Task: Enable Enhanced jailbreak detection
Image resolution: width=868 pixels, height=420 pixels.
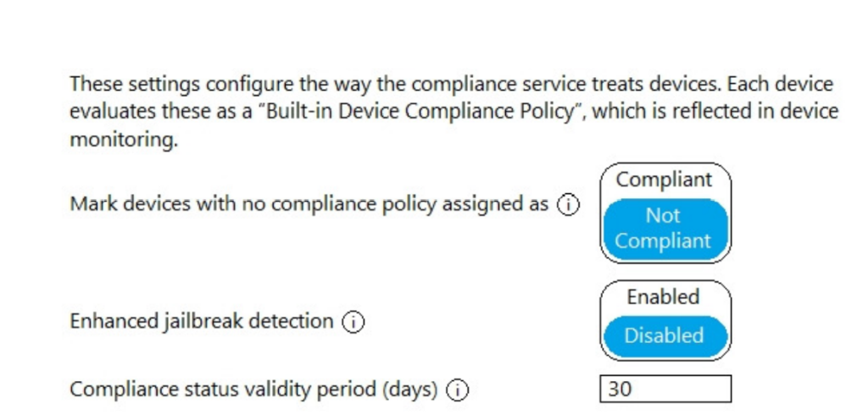Action: (665, 297)
